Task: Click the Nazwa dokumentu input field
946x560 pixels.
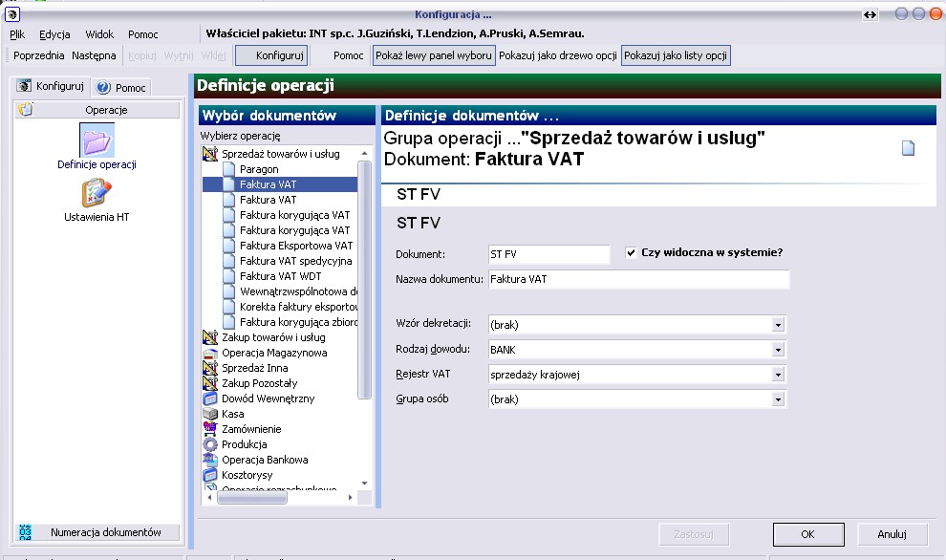Action: point(638,279)
